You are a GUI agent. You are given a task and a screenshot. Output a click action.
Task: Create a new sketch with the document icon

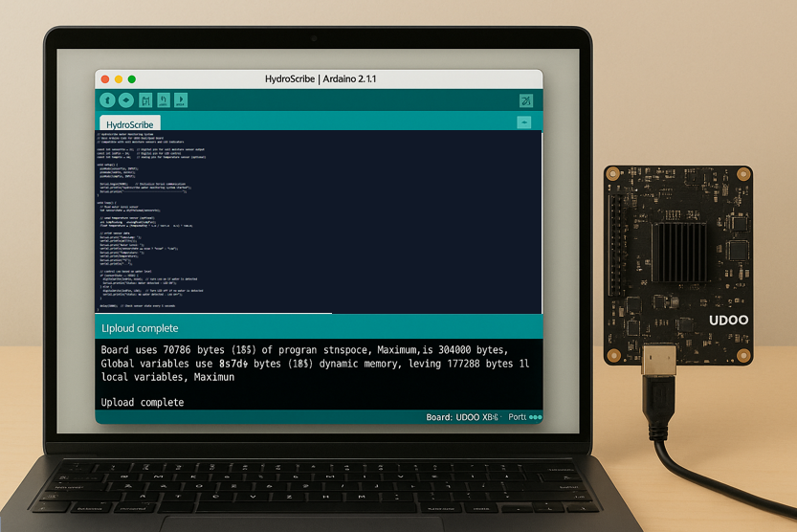(145, 100)
